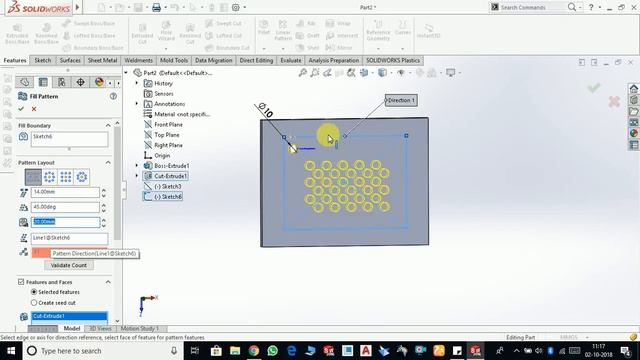
Task: Accept Fill Pattern with green checkmark
Action: (x=21, y=109)
